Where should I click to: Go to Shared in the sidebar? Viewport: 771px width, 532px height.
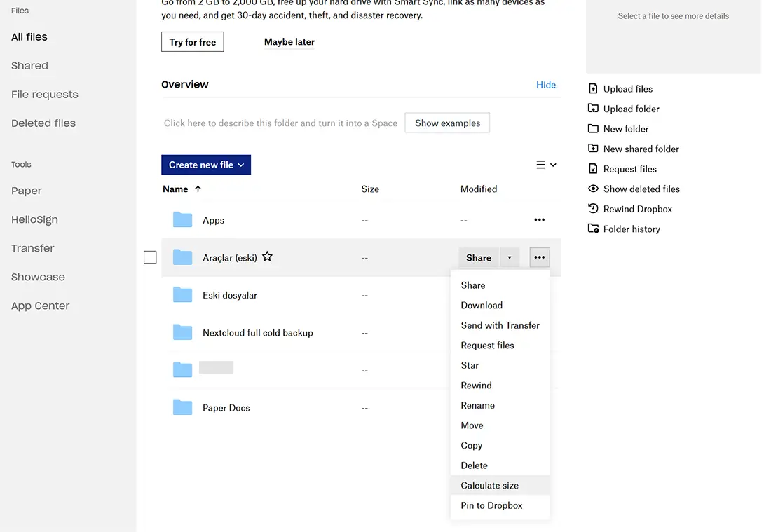click(x=29, y=65)
